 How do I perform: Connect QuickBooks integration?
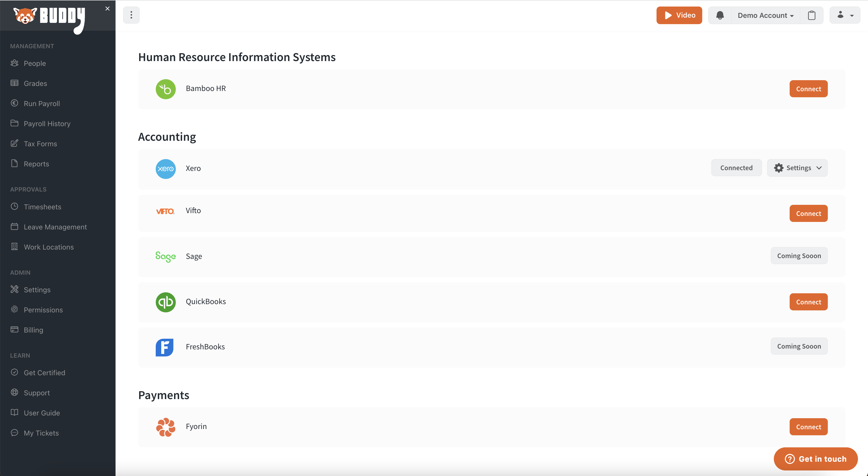pyautogui.click(x=808, y=302)
